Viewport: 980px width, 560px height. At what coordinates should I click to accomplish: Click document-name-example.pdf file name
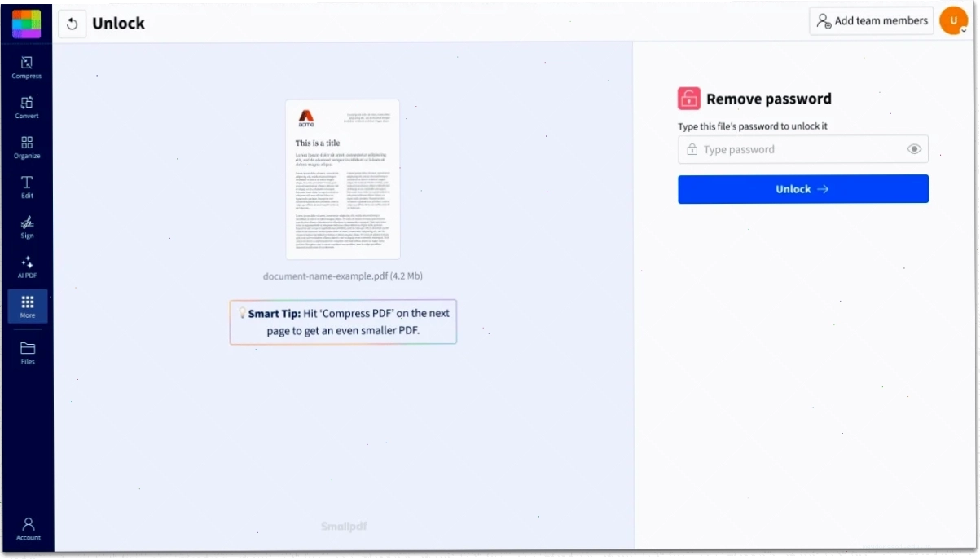(342, 276)
